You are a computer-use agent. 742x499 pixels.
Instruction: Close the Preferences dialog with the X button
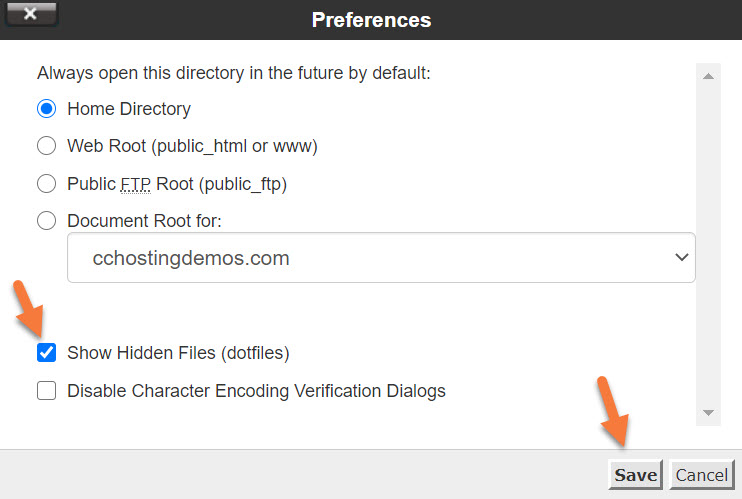click(x=28, y=14)
